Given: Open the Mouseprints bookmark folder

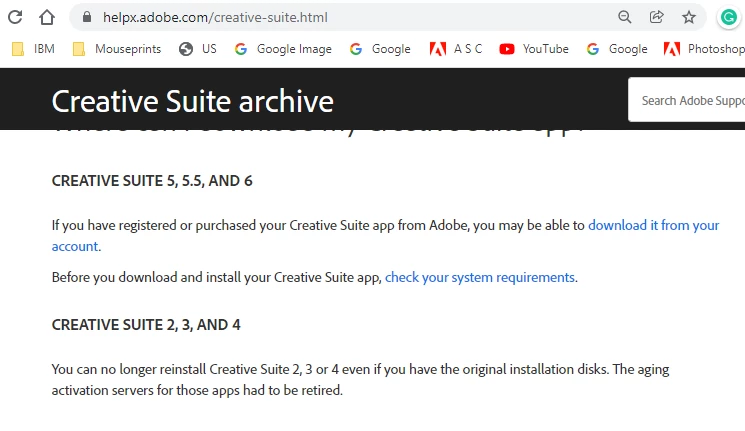Looking at the screenshot, I should 117,49.
